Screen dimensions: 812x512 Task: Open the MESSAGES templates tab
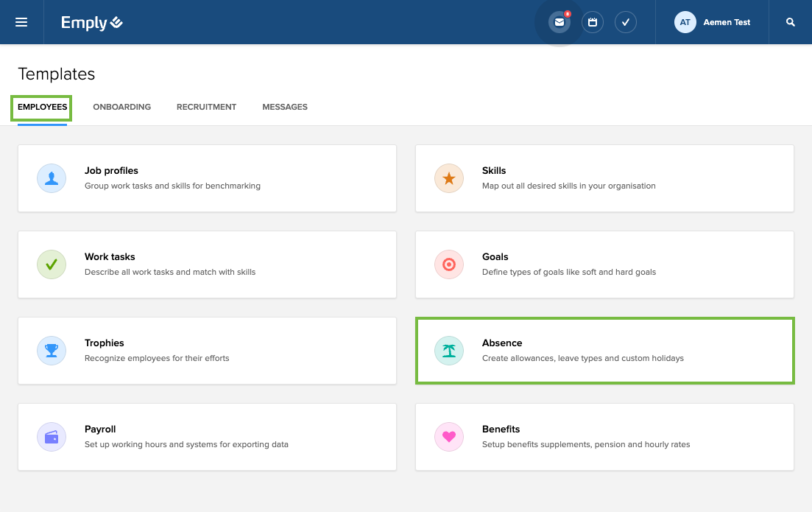pos(285,107)
